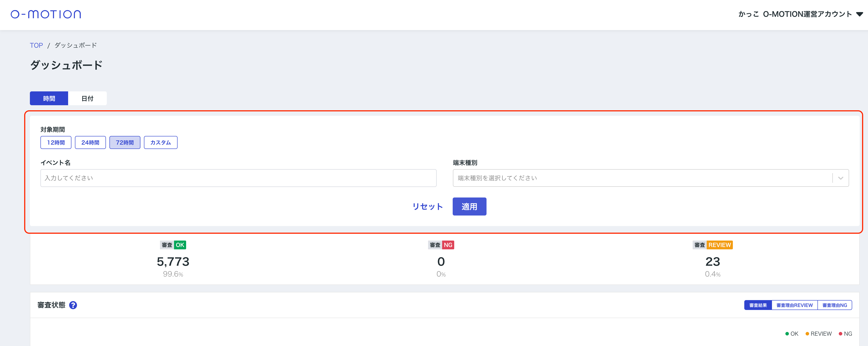The height and width of the screenshot is (346, 868).
Task: Open the account menu dropdown arrow
Action: point(860,14)
